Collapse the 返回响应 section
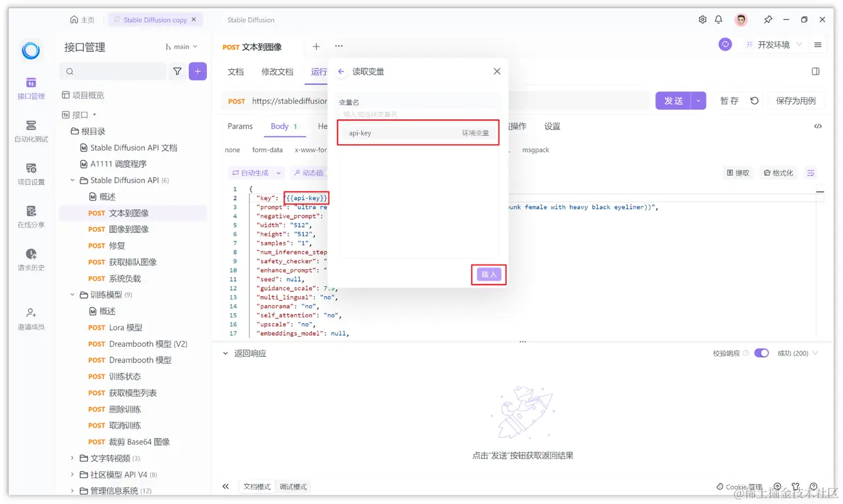Screen dimensions: 843x504 click(226, 353)
